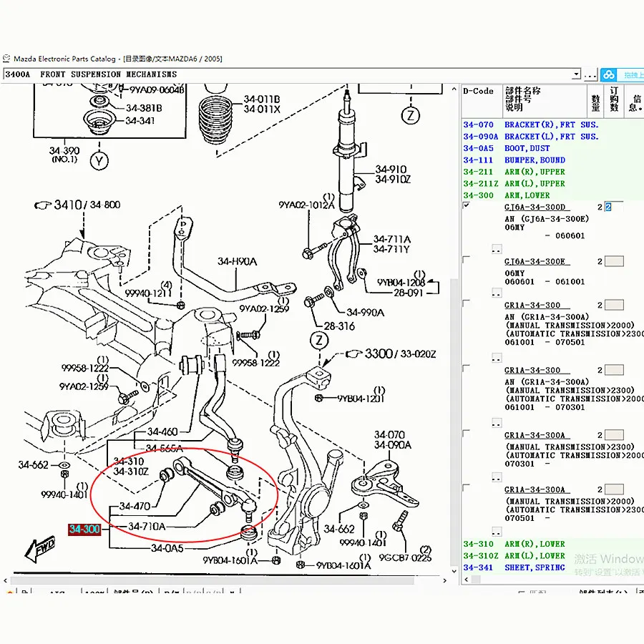Open the '..' details button after GJ6A-34-300D entry

(496, 249)
